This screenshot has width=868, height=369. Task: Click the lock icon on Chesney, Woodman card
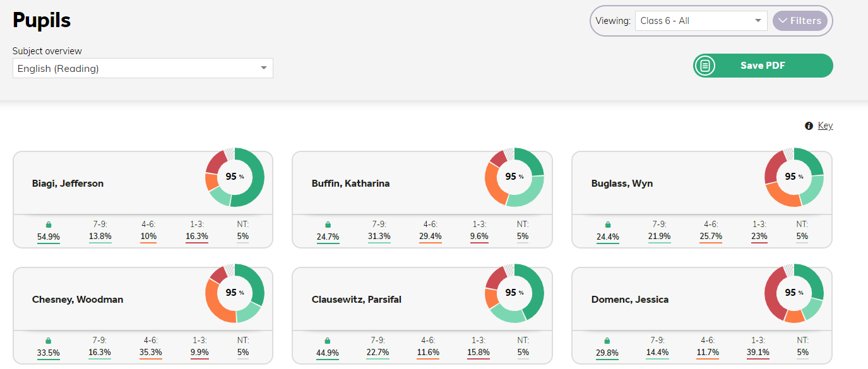(49, 341)
